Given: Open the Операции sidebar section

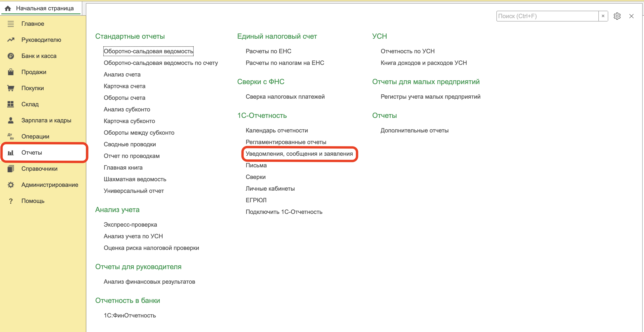Looking at the screenshot, I should point(35,136).
